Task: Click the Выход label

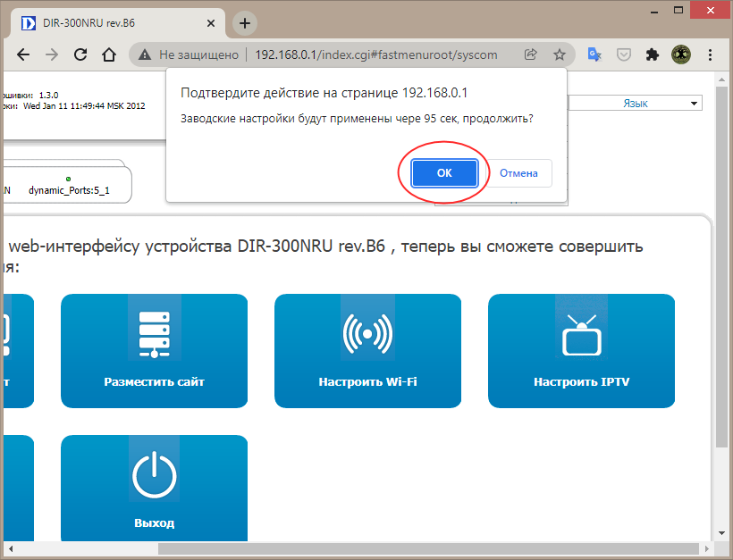Action: point(155,522)
